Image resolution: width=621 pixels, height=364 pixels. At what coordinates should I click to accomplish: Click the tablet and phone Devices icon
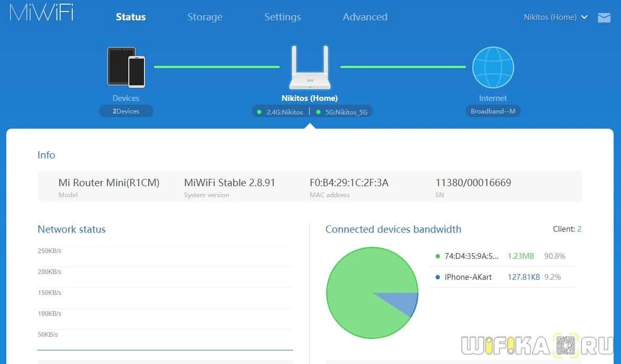pos(126,67)
